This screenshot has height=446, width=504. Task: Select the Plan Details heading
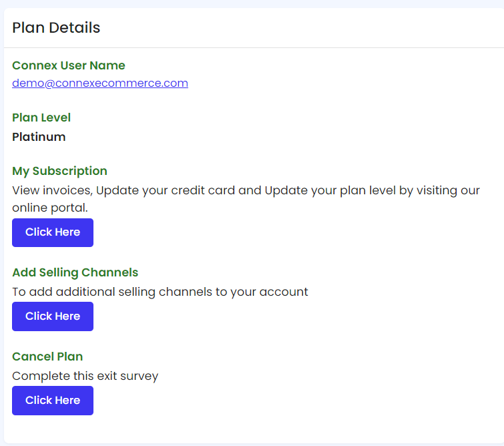pyautogui.click(x=56, y=27)
